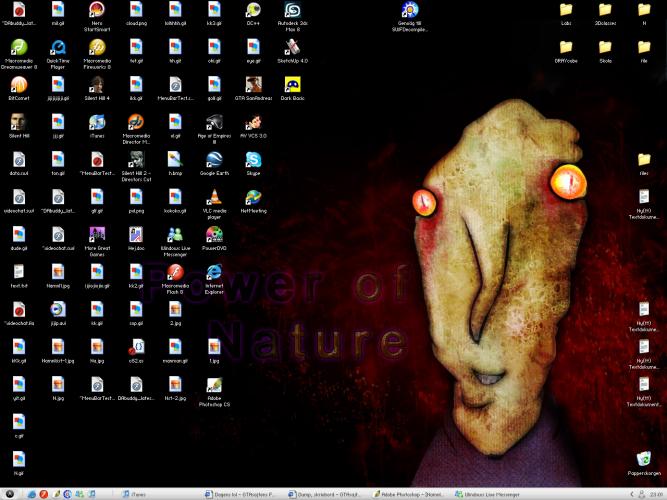Select the cloud.png image file

(x=136, y=10)
